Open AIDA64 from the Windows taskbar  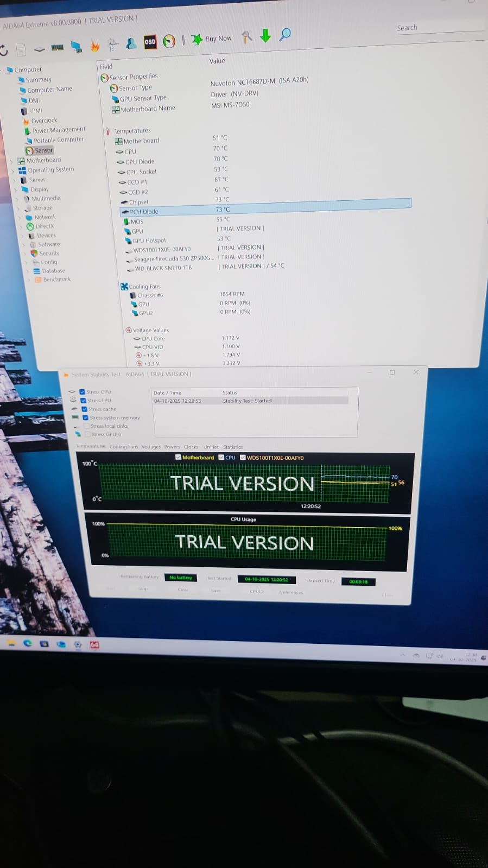tap(94, 645)
